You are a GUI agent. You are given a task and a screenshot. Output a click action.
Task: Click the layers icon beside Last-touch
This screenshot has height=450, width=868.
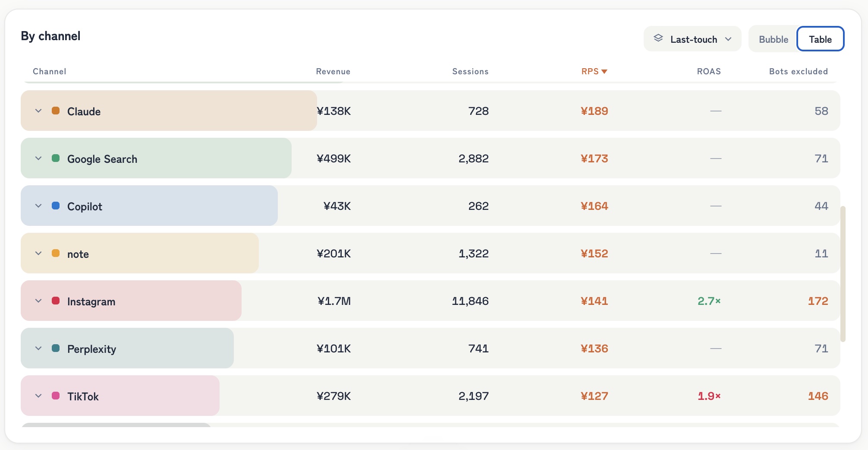(658, 38)
